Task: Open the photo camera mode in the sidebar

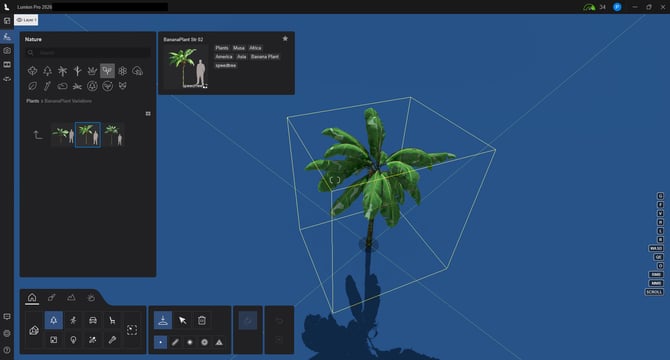Action: pyautogui.click(x=7, y=50)
